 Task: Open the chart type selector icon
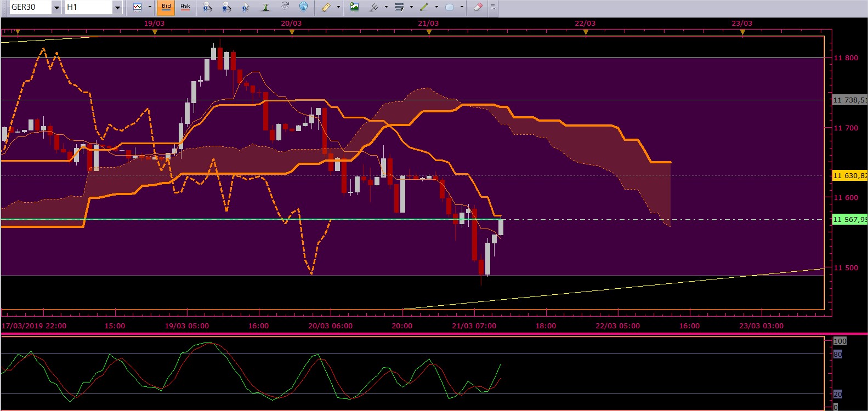pos(137,7)
